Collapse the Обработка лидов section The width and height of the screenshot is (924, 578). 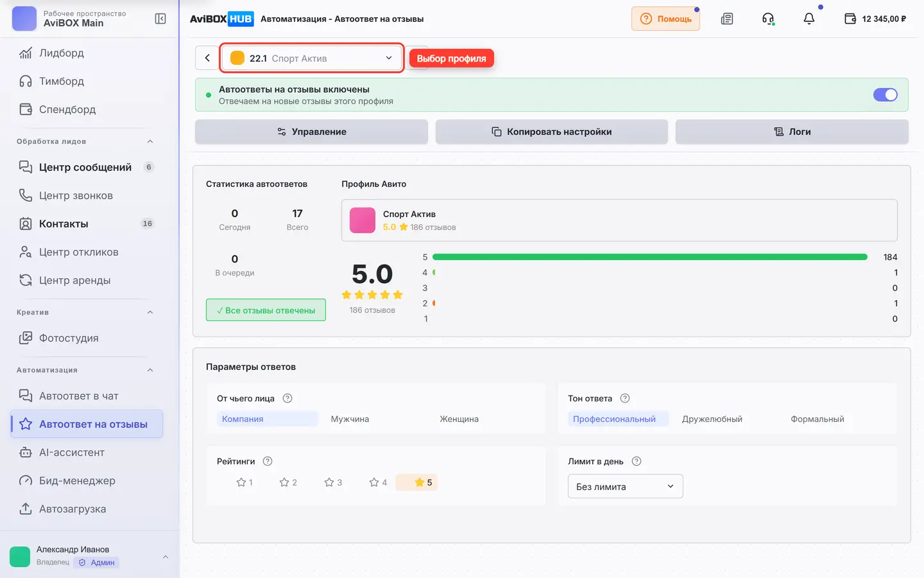(x=150, y=141)
